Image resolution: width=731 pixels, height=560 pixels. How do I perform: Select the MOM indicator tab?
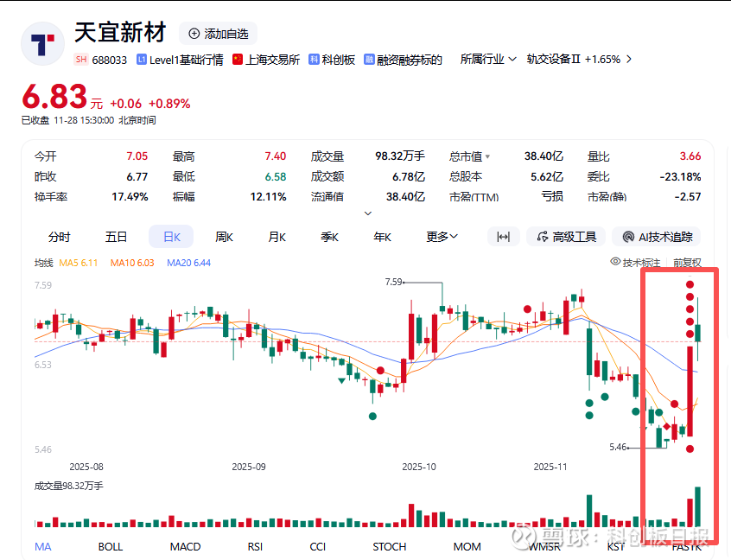coord(467,546)
